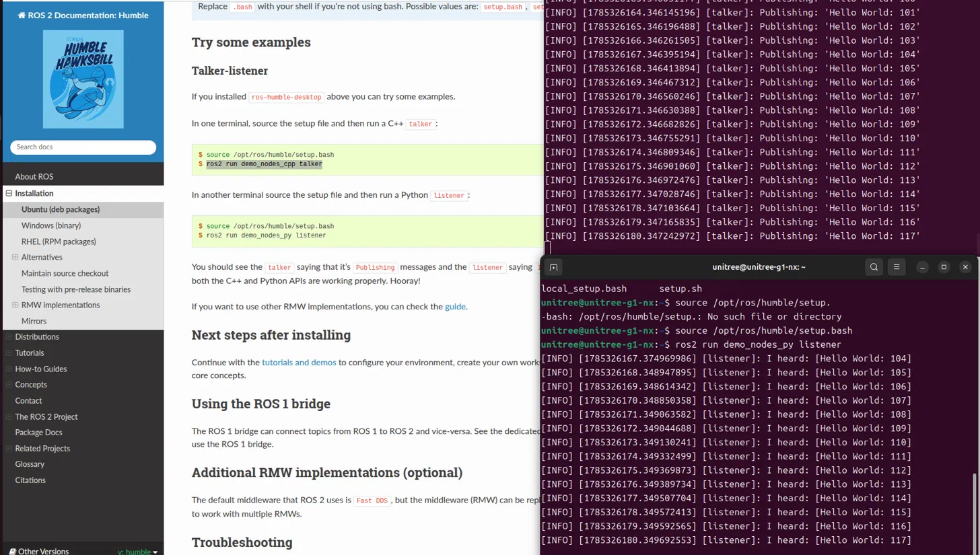Open the v: humble version dropdown
Viewport: 980px width, 555px height.
click(137, 551)
